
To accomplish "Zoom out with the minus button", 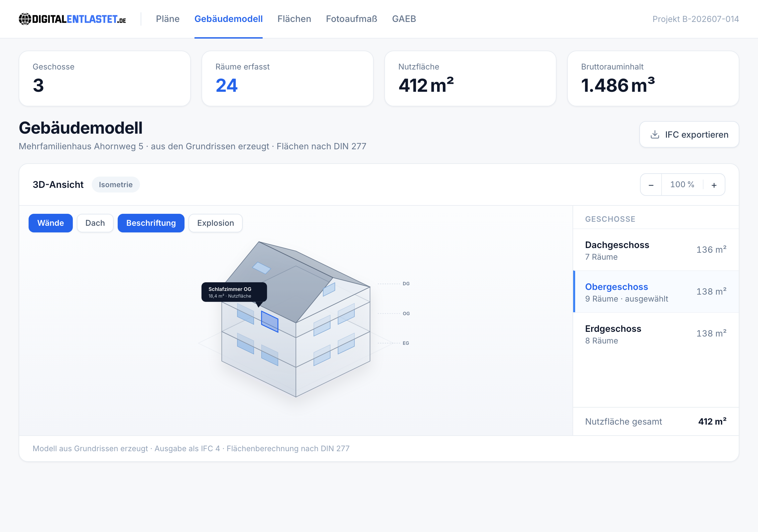I will pyautogui.click(x=651, y=185).
